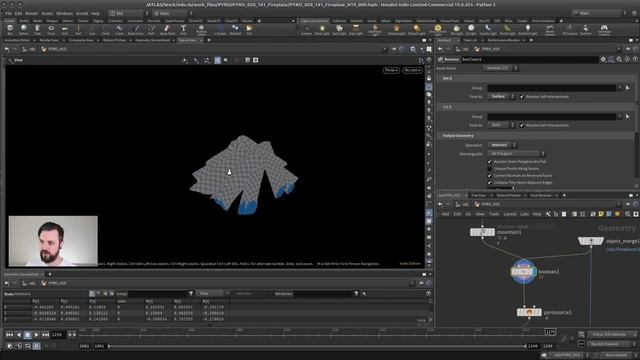Toggle Assume Seam Polygons Are Flat
This screenshot has width=640, height=360.
tap(489, 162)
